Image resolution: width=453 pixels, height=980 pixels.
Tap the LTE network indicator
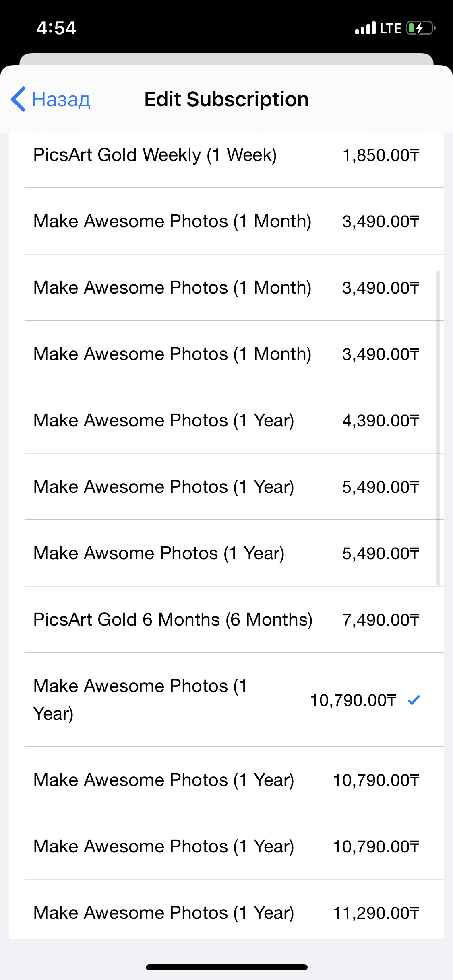[x=390, y=28]
